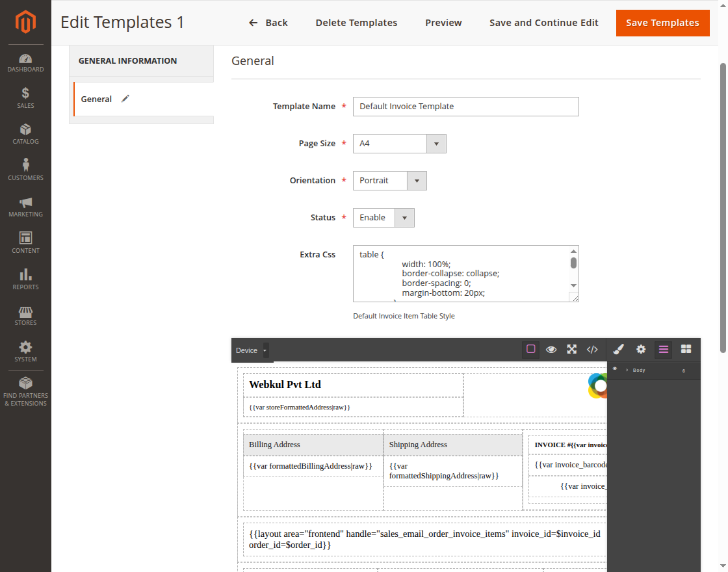Select the formattedShippingAddress variable cell
Image resolution: width=728 pixels, height=572 pixels.
pyautogui.click(x=453, y=471)
